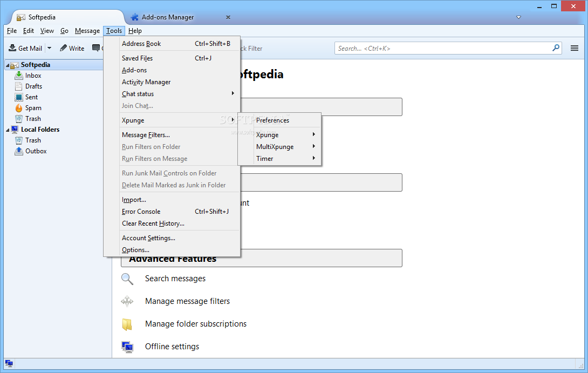588x373 pixels.
Task: Click Manage message filters link
Action: pos(188,301)
